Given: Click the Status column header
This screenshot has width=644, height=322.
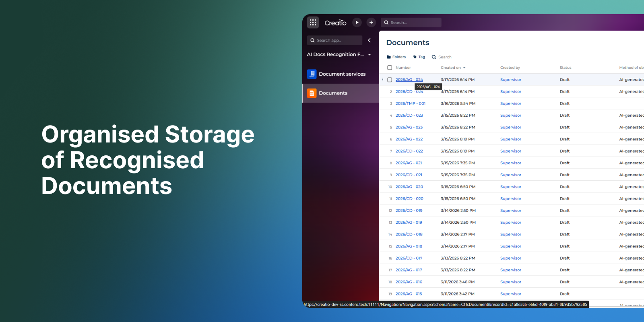Looking at the screenshot, I should (x=565, y=68).
